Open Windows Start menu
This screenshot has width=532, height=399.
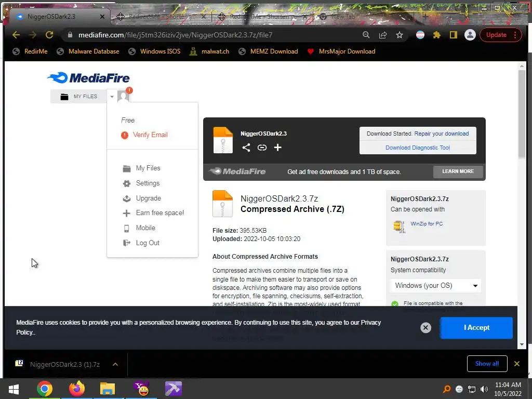(14, 389)
